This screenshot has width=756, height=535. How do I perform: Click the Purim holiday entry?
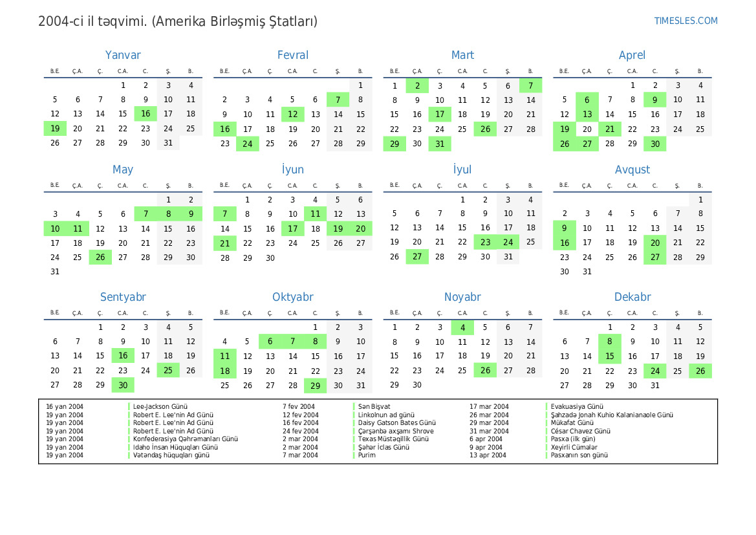tap(367, 455)
